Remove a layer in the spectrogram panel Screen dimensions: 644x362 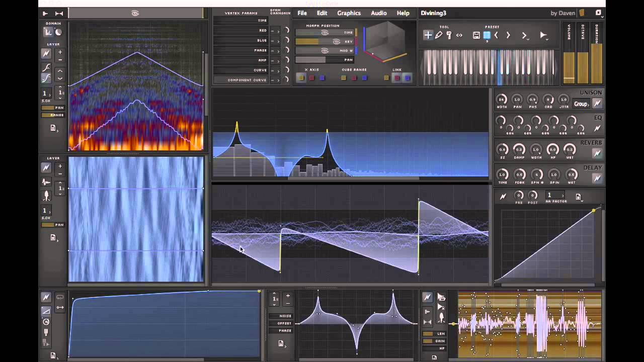tap(60, 60)
